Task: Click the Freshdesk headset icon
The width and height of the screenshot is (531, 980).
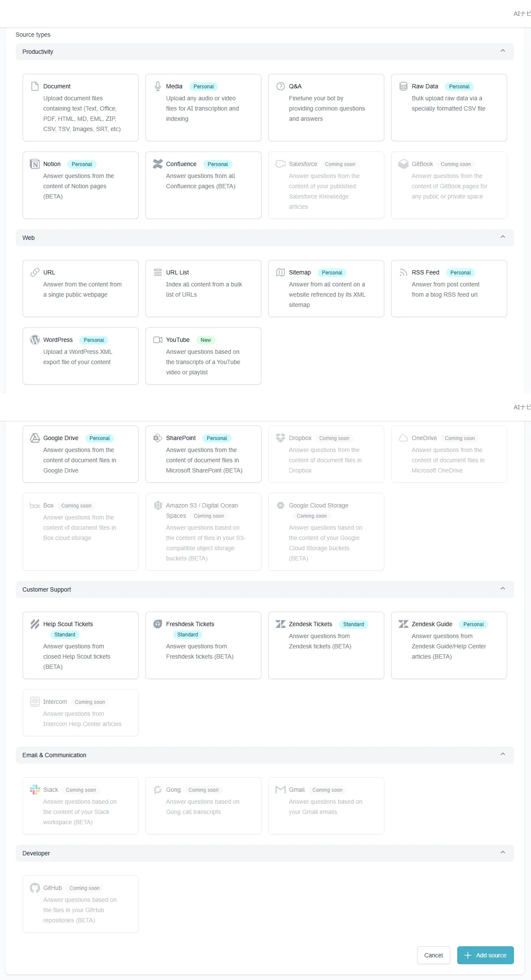Action: click(x=158, y=624)
